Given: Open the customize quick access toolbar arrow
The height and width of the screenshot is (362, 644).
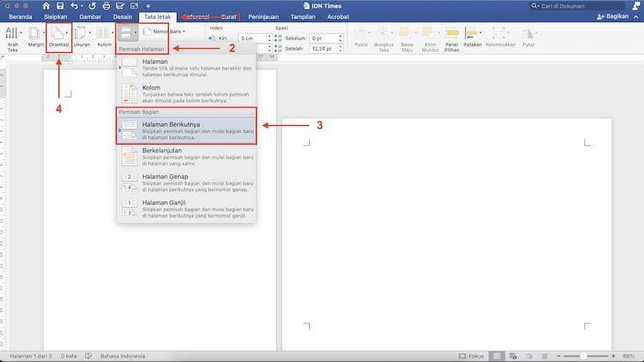Looking at the screenshot, I should coord(148,6).
